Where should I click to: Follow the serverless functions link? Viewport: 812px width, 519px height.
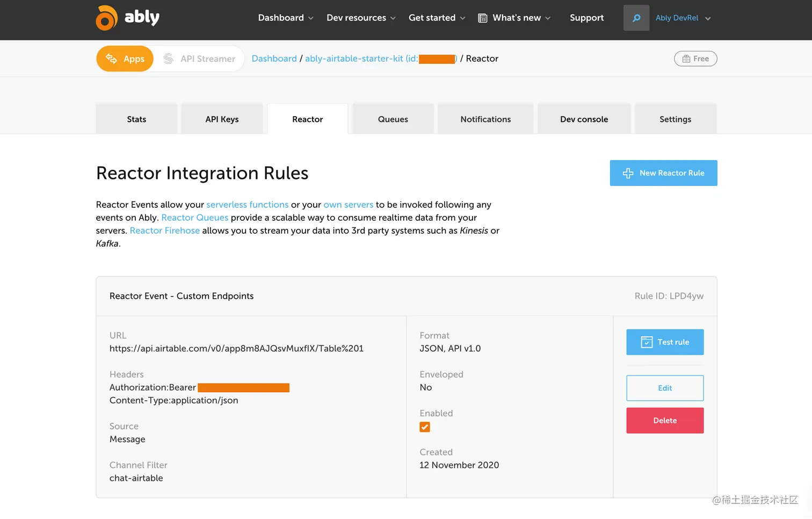pyautogui.click(x=248, y=205)
